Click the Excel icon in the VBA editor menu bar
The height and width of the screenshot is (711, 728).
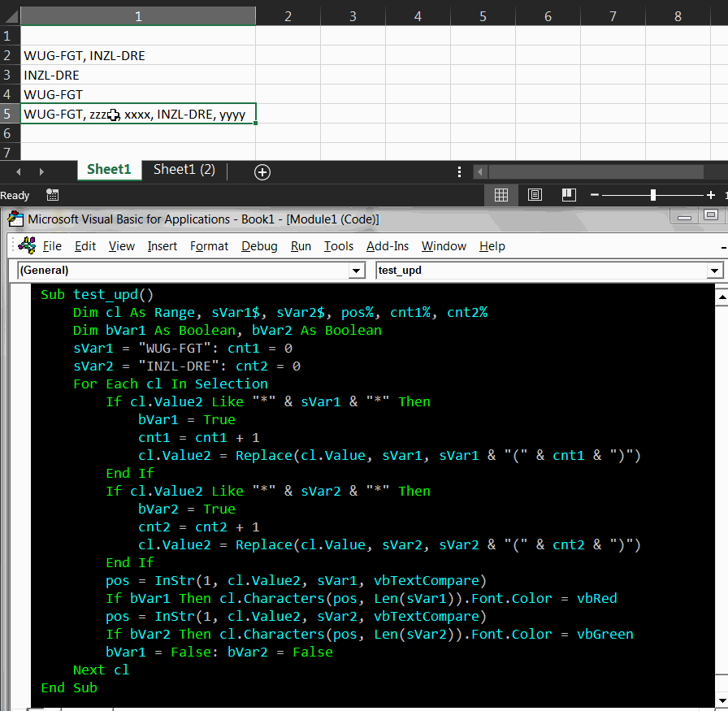click(27, 245)
